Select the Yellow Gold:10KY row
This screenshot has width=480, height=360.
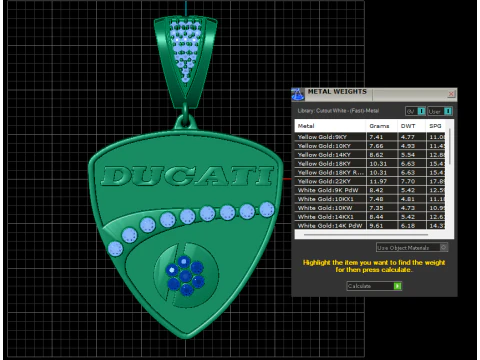(x=370, y=146)
